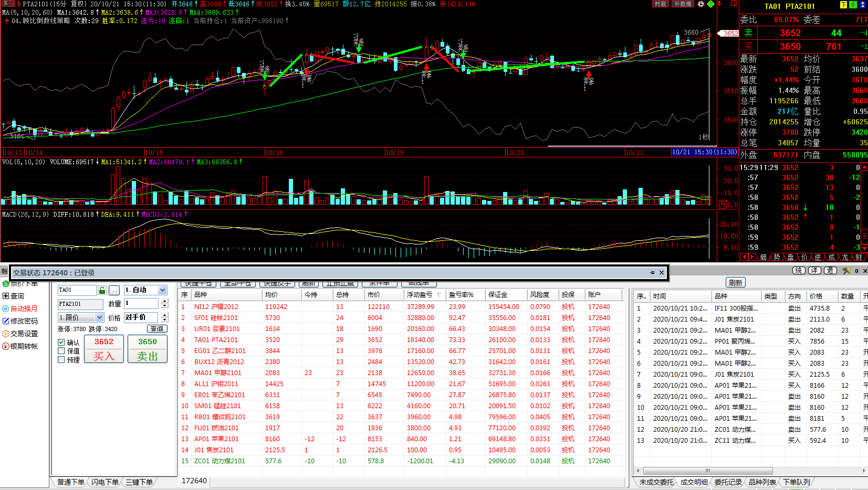Viewport: 868px width, 490px height.
Task: Click the 统 button in trade panel header
Action: click(799, 271)
